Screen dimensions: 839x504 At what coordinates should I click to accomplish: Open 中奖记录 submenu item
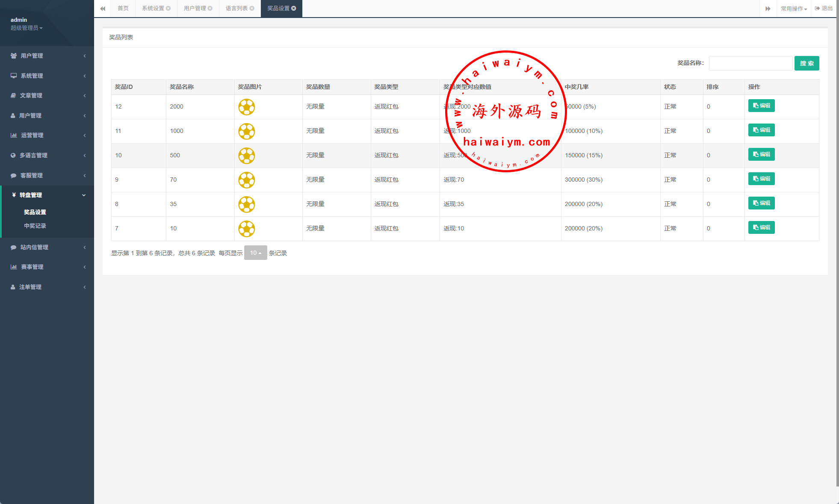(x=35, y=226)
